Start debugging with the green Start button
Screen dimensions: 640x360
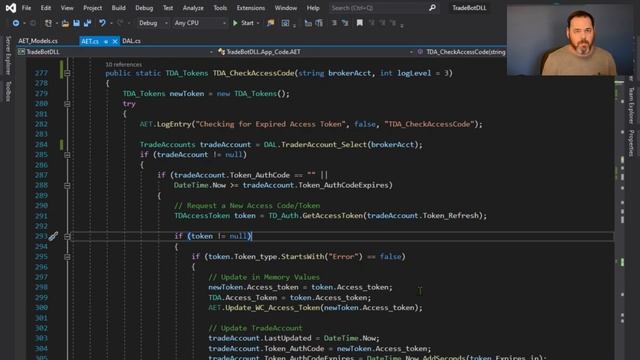pos(243,23)
